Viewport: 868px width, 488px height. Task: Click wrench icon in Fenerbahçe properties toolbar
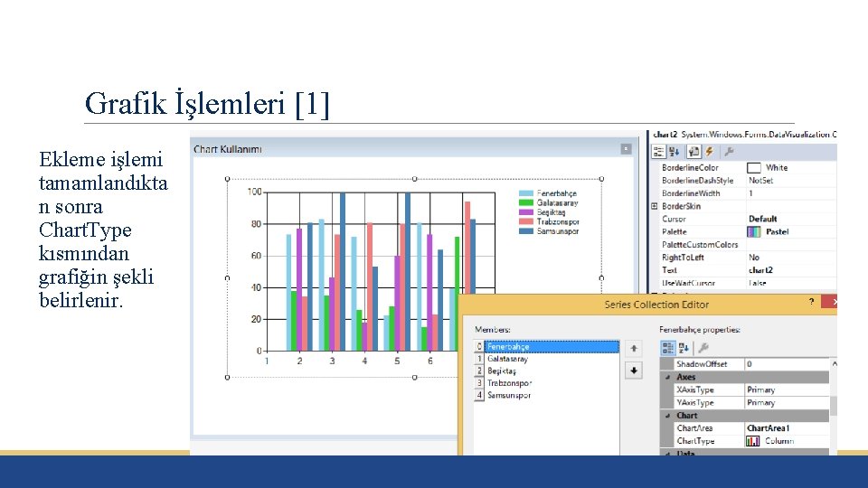coord(703,348)
